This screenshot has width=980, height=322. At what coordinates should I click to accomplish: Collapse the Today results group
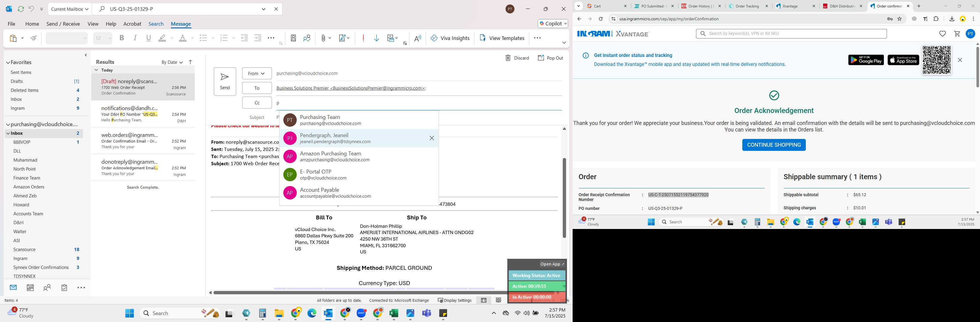96,70
